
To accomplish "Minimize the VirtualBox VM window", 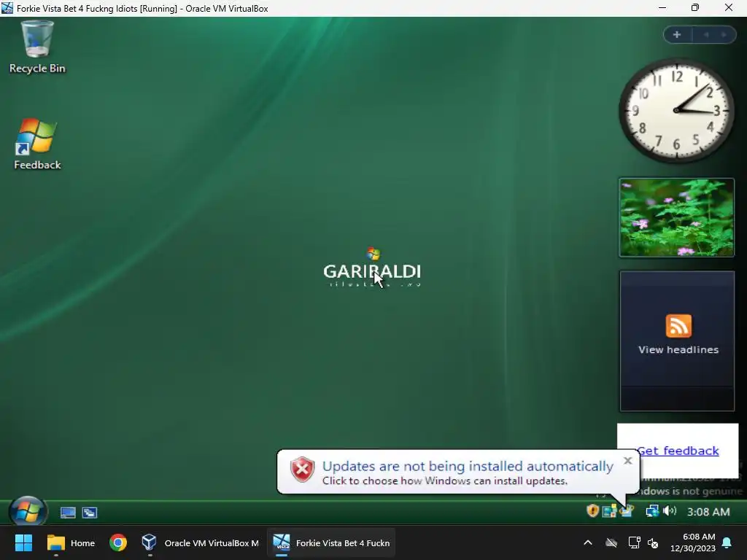I will pos(662,7).
